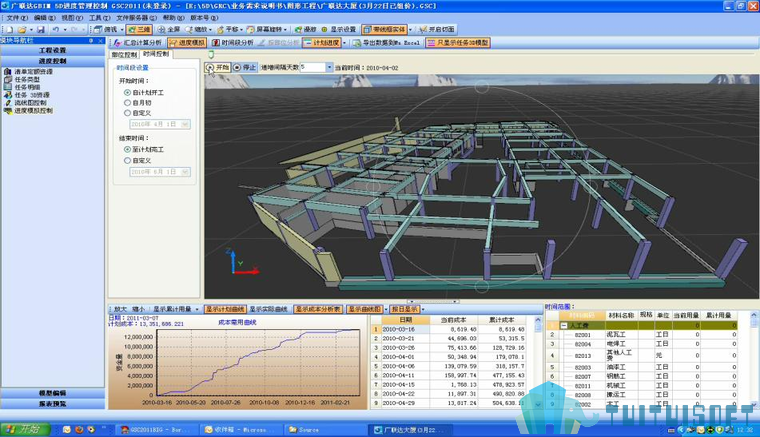This screenshot has height=437, width=760.
Task: Enable the 全屏 full-screen view tool
Action: point(169,30)
